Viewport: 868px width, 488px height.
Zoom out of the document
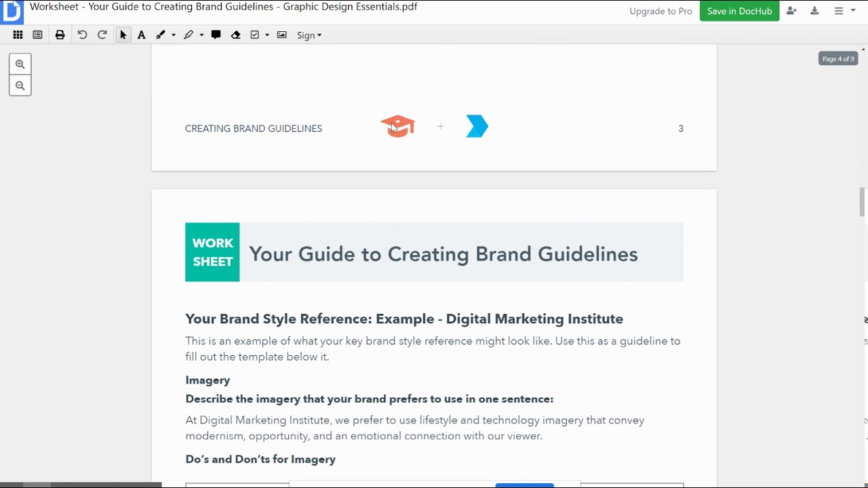[x=20, y=85]
